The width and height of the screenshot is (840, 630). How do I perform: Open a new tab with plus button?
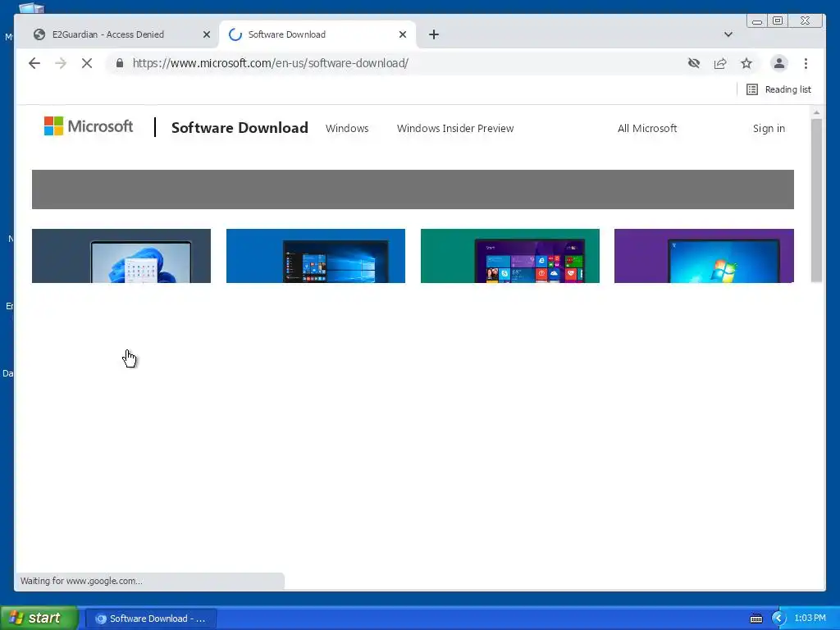coord(434,34)
